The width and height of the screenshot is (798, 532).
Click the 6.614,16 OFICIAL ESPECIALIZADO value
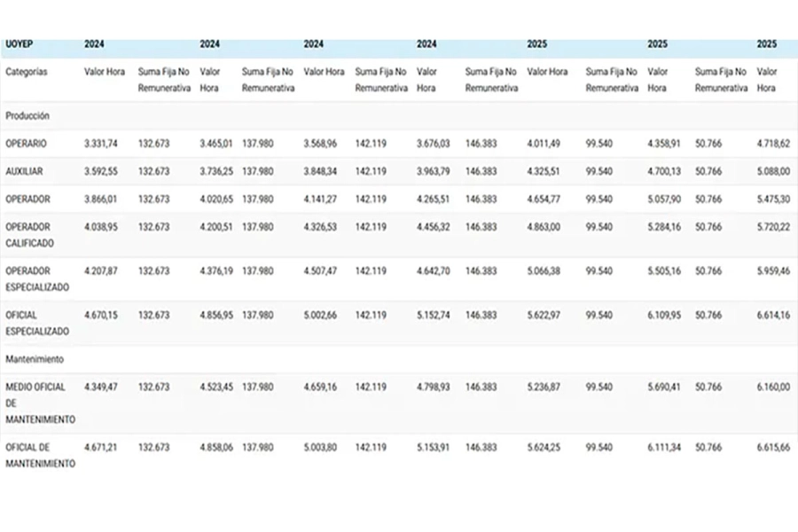773,314
